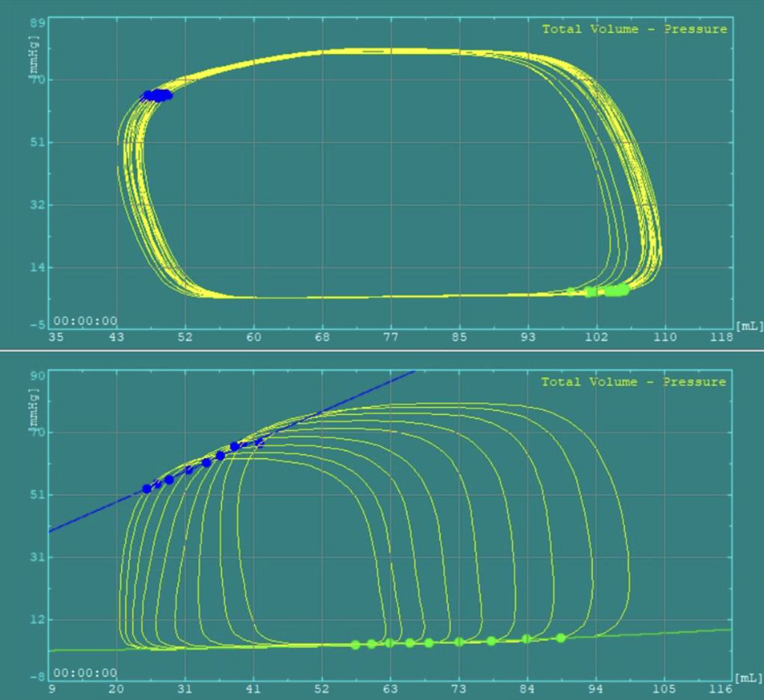Click the -8 y-axis tick label

(x=37, y=677)
